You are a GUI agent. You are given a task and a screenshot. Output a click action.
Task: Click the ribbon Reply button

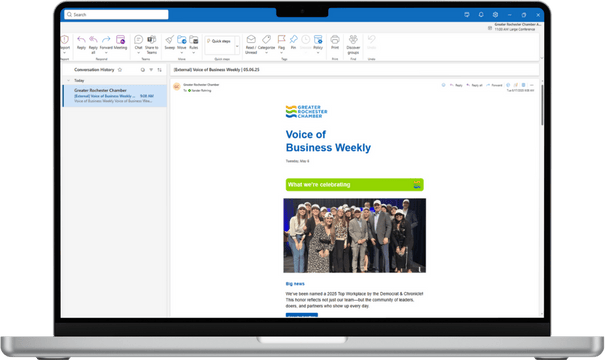81,42
